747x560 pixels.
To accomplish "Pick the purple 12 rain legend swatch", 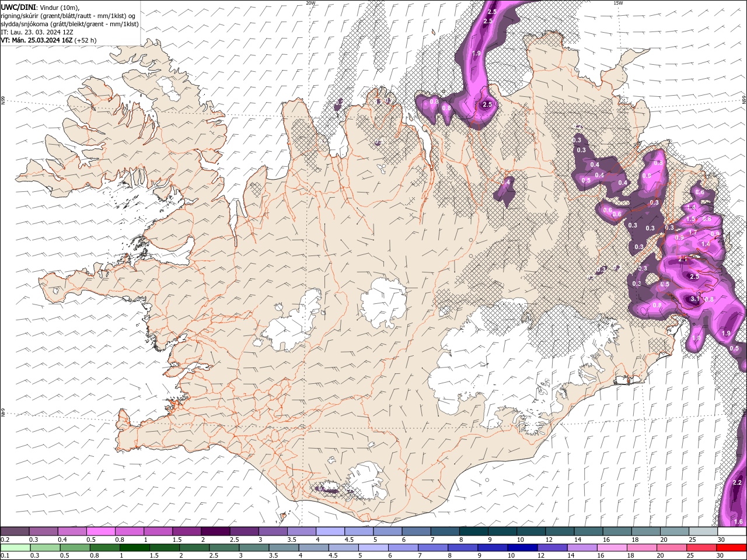I will pos(552,547).
